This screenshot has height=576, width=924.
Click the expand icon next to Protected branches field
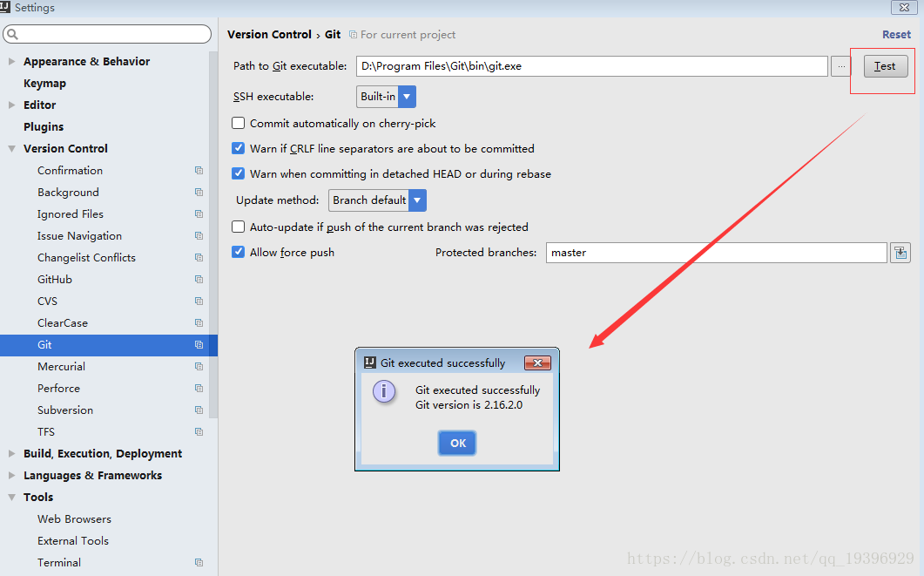tap(900, 253)
